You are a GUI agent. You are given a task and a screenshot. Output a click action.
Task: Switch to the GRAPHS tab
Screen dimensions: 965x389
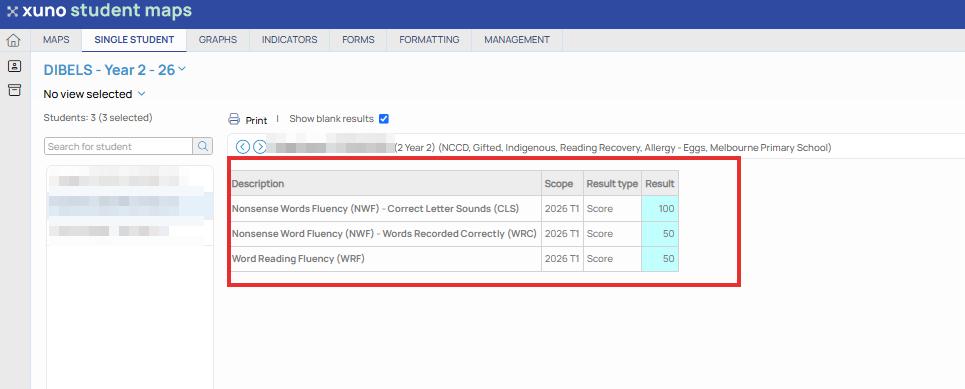pyautogui.click(x=218, y=40)
